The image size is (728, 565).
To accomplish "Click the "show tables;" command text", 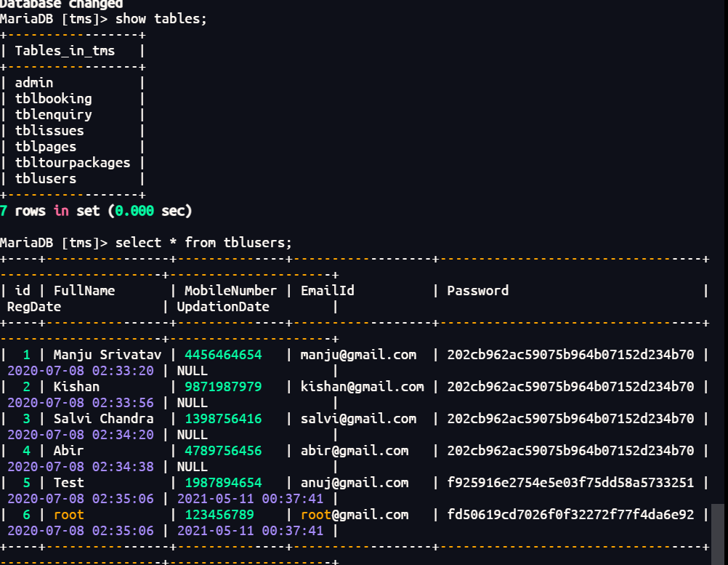I will pos(161,19).
